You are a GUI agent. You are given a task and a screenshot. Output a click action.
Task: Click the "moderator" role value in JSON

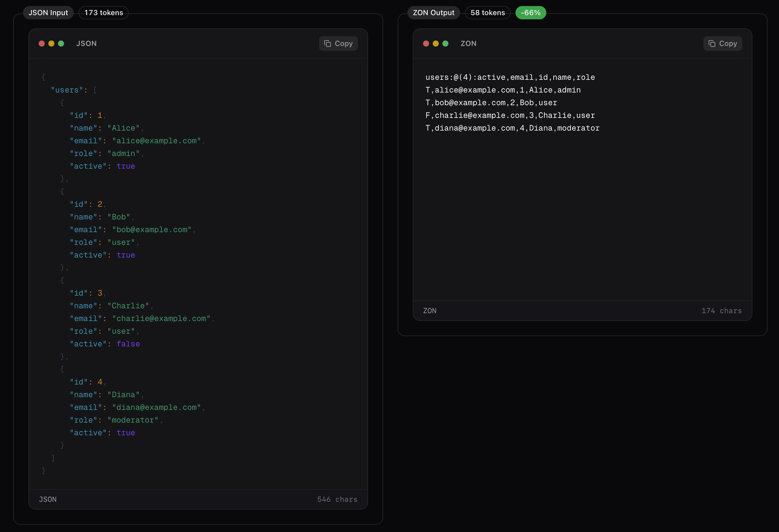pyautogui.click(x=133, y=420)
